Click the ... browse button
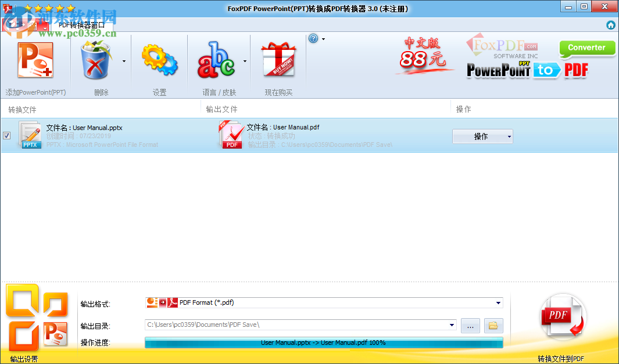619x364 pixels. pyautogui.click(x=470, y=325)
